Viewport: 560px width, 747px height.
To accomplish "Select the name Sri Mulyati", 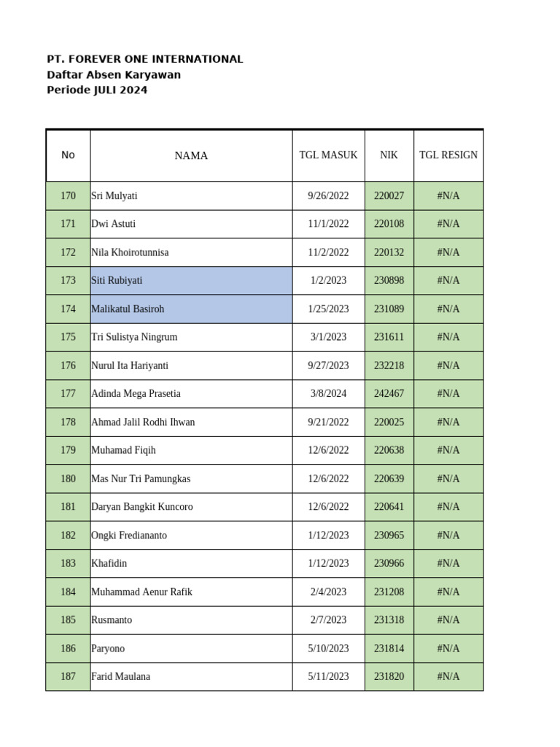I will coord(114,196).
